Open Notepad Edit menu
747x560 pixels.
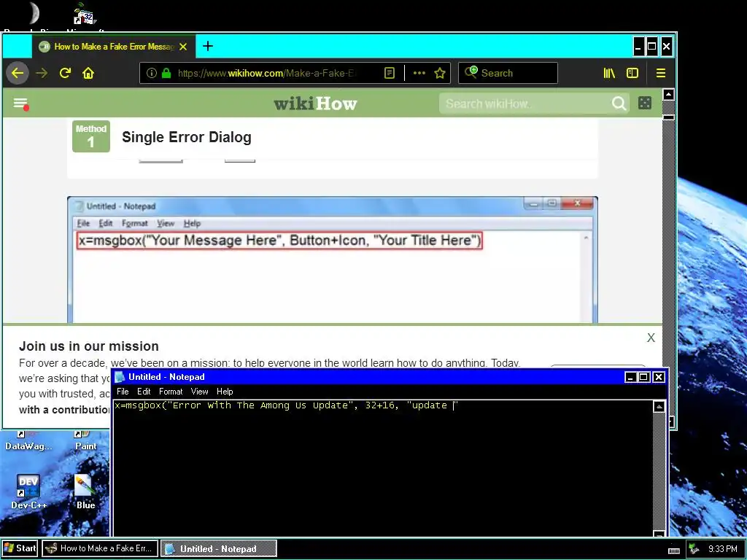144,392
